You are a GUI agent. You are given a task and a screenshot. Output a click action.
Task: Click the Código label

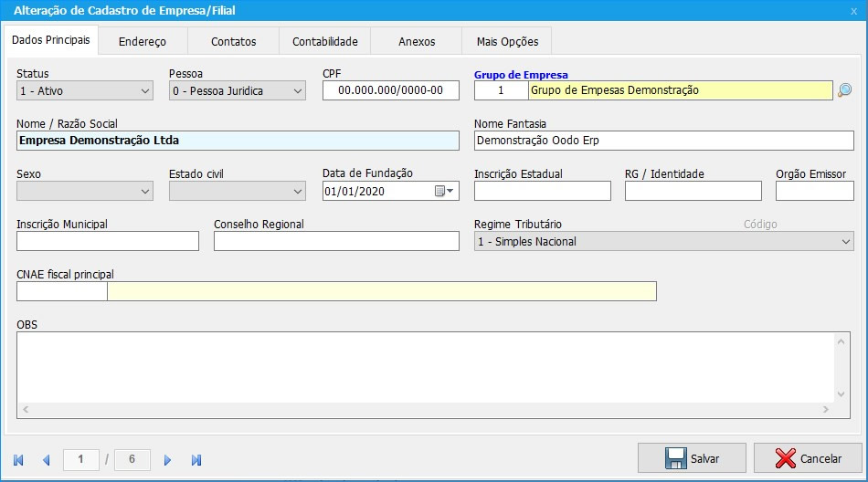pyautogui.click(x=760, y=225)
